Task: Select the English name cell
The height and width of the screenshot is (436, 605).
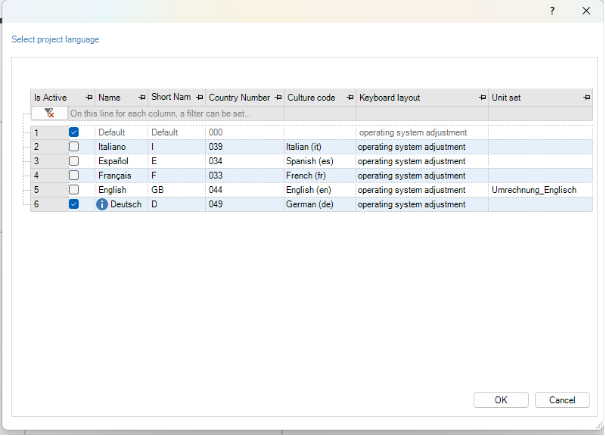Action: pos(121,190)
